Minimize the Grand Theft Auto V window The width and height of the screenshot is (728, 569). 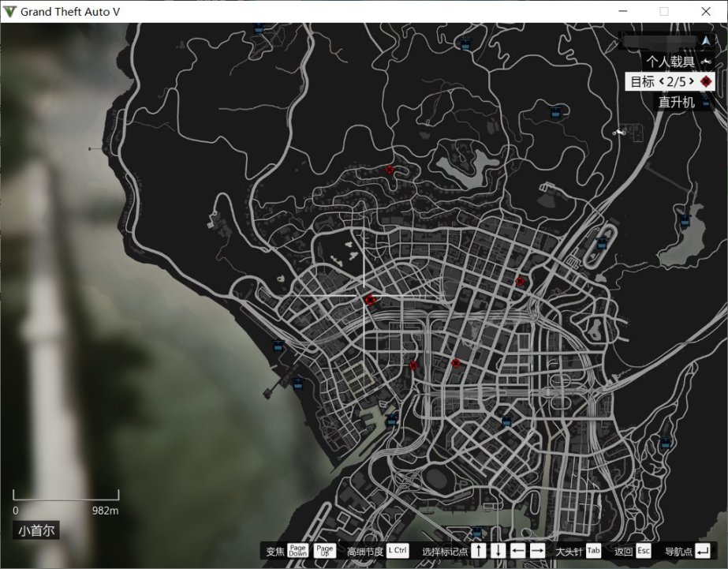click(623, 11)
